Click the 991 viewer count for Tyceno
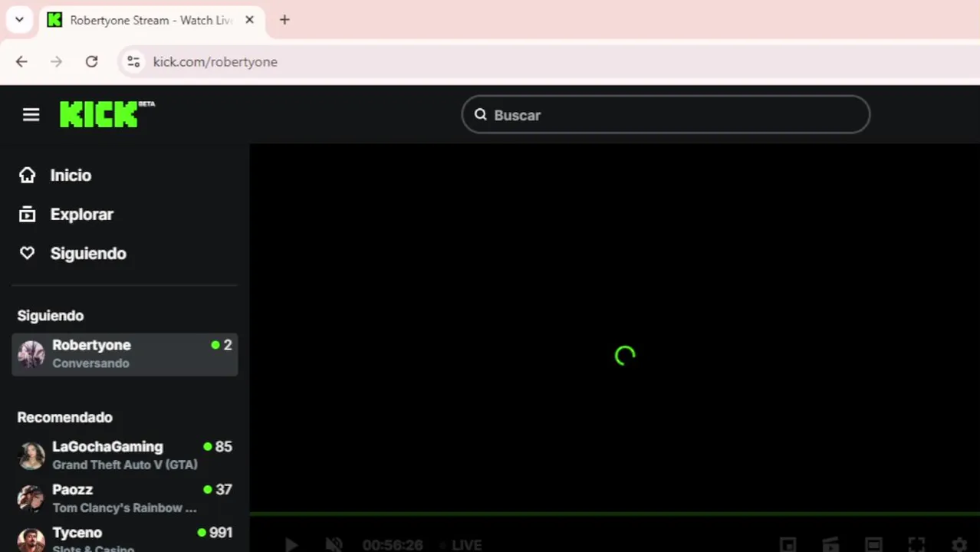The width and height of the screenshot is (980, 552). pyautogui.click(x=221, y=533)
